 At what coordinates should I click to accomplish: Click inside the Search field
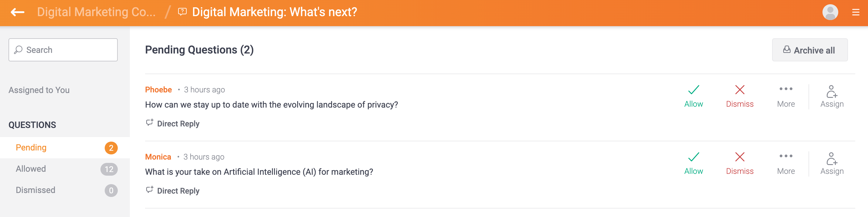[63, 50]
